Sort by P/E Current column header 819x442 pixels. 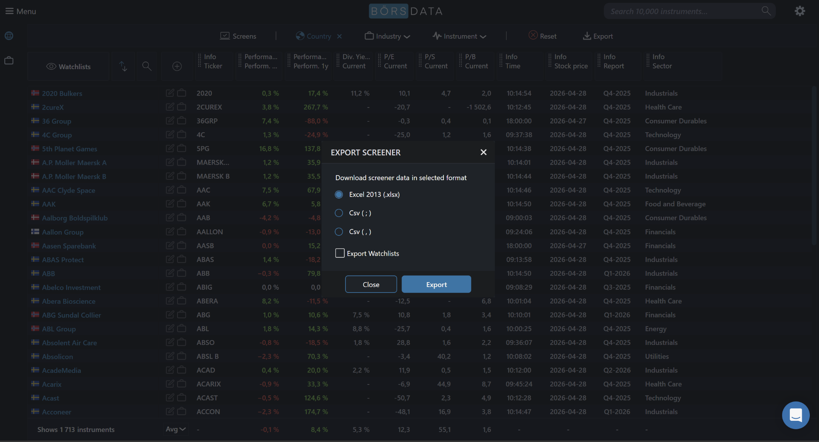tap(395, 61)
